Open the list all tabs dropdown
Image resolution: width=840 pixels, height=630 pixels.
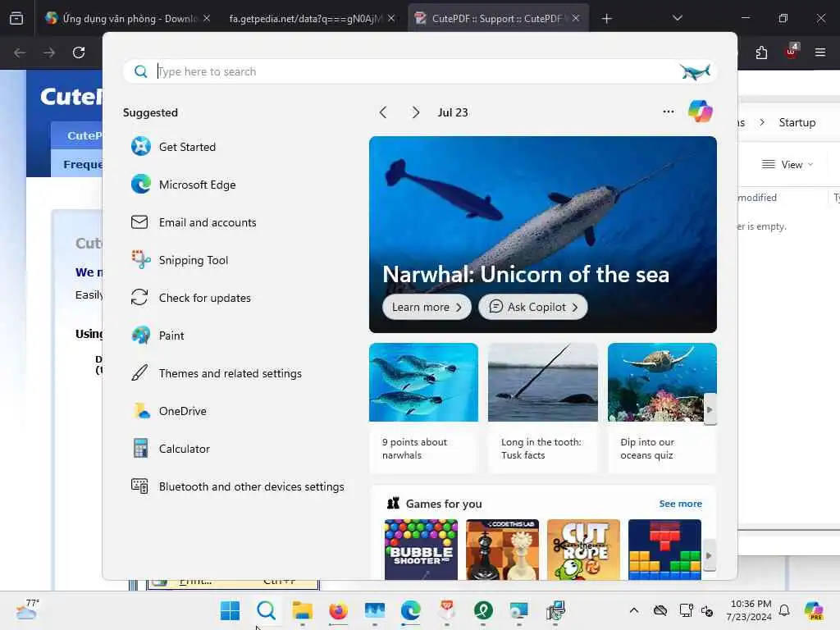pyautogui.click(x=677, y=18)
